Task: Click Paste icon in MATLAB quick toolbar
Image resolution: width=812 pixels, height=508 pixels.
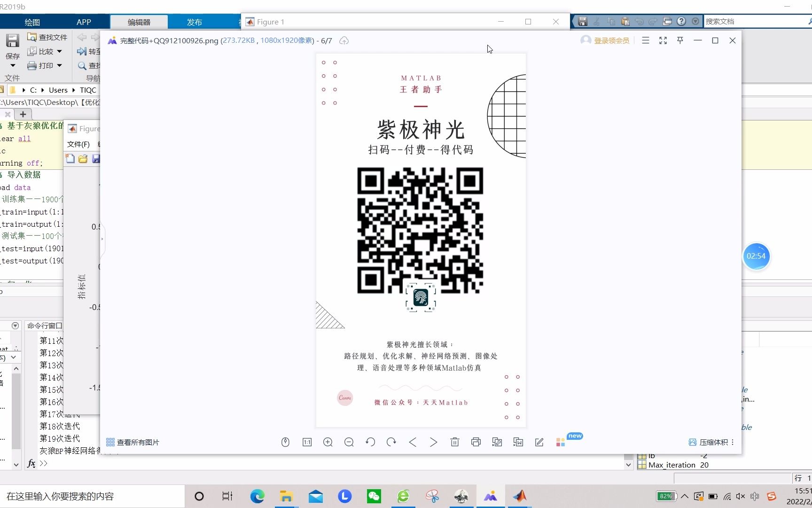Action: [625, 21]
